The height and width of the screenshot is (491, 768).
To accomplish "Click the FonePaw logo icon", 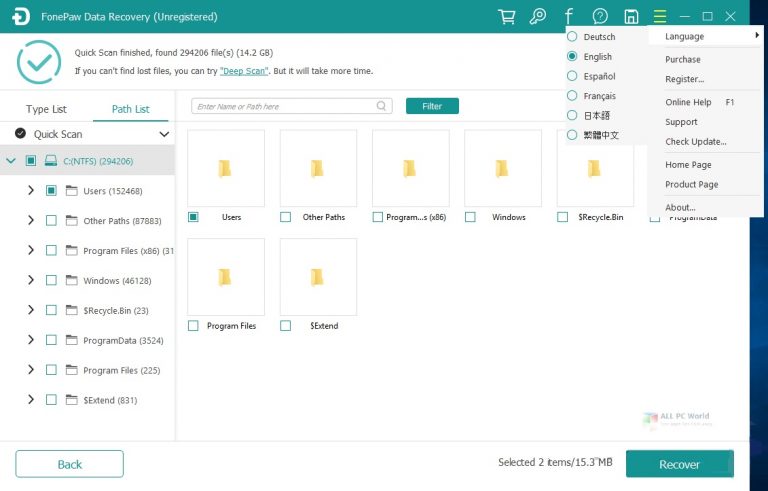I will [21, 17].
